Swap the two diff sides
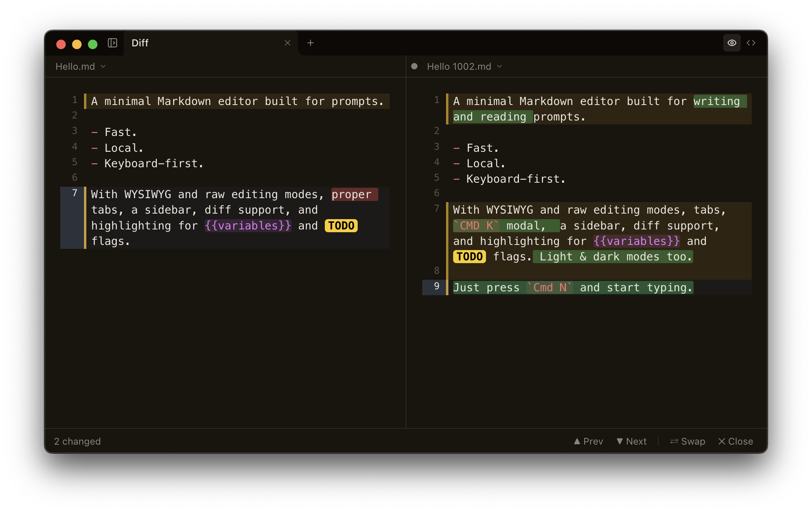This screenshot has height=512, width=812. tap(687, 441)
